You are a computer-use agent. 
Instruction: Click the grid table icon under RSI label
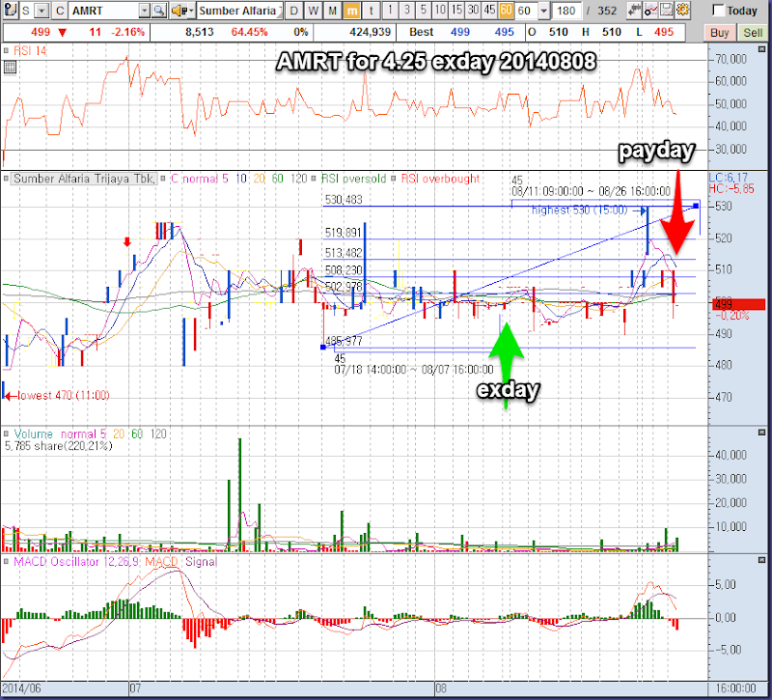pyautogui.click(x=10, y=67)
